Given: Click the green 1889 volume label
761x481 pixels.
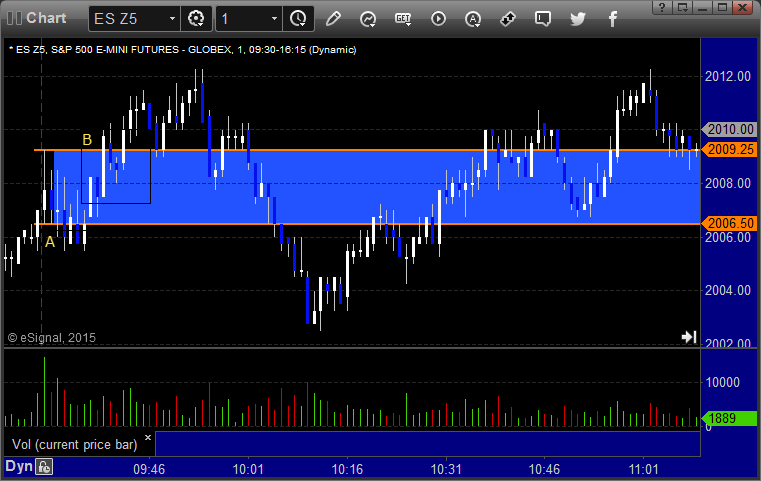Looking at the screenshot, I should [729, 418].
